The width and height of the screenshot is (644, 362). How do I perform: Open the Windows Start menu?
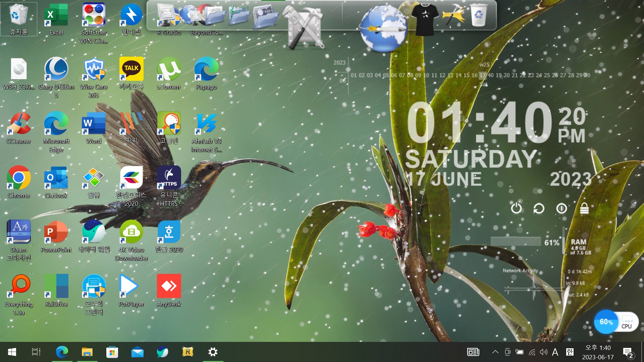coord(12,352)
